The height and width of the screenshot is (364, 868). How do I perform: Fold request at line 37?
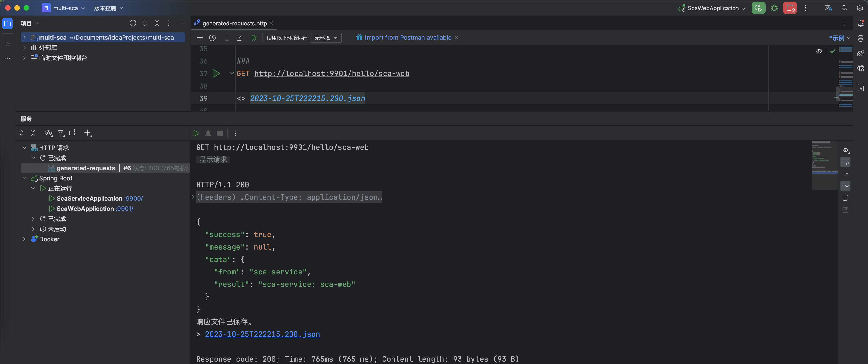tap(231, 73)
